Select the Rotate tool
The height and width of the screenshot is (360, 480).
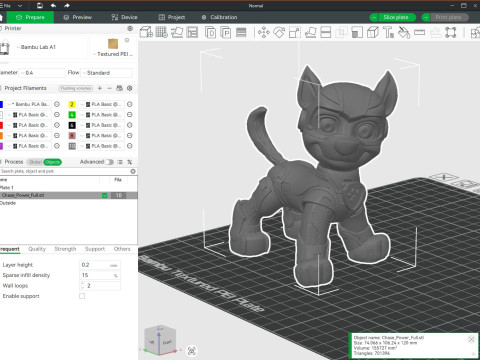tap(279, 32)
